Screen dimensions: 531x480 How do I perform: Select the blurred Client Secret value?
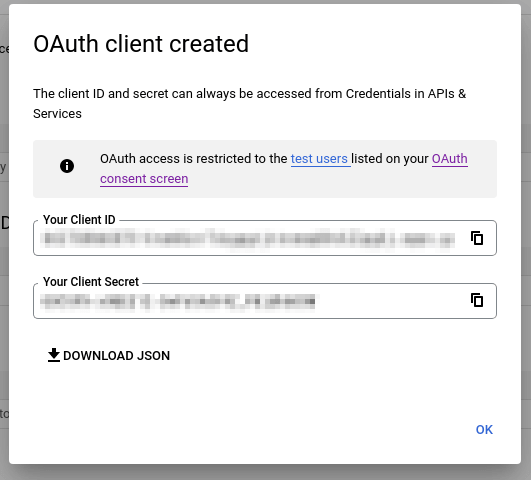coord(178,301)
